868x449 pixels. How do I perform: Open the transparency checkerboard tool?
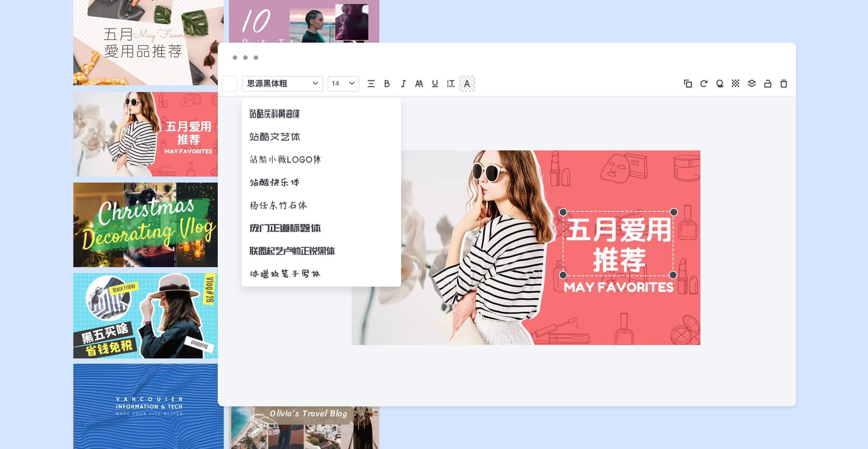tap(736, 84)
